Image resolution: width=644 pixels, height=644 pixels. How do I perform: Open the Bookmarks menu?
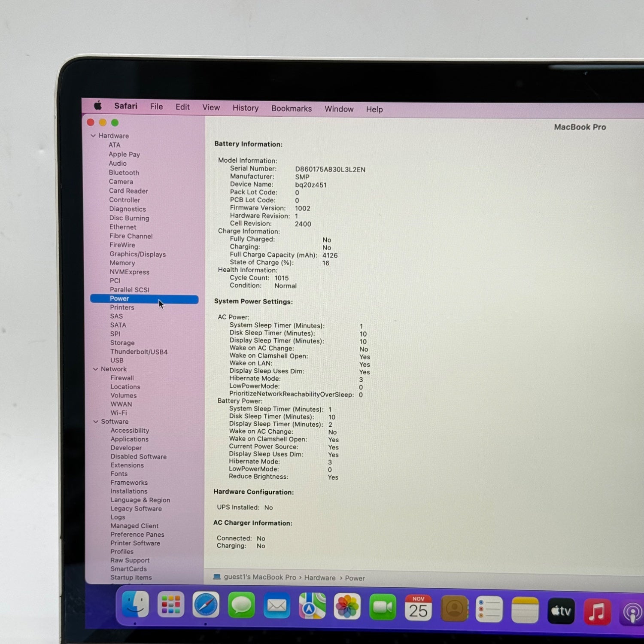pos(291,109)
